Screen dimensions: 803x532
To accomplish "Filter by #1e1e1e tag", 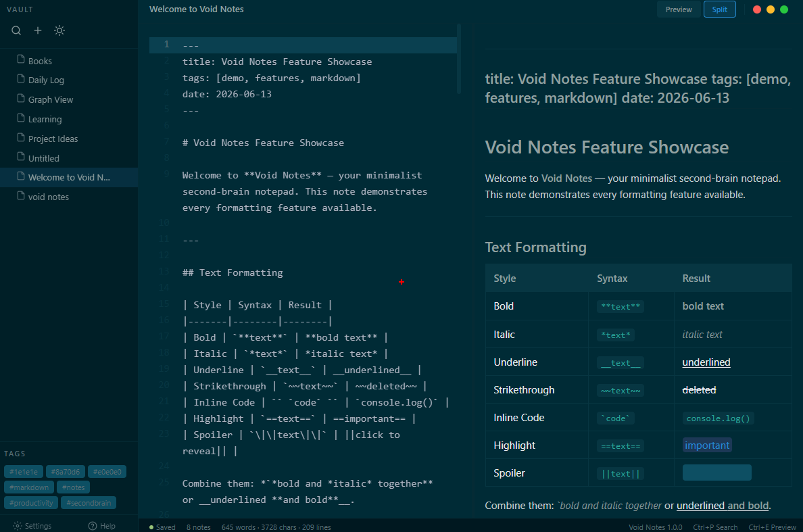I will point(24,472).
